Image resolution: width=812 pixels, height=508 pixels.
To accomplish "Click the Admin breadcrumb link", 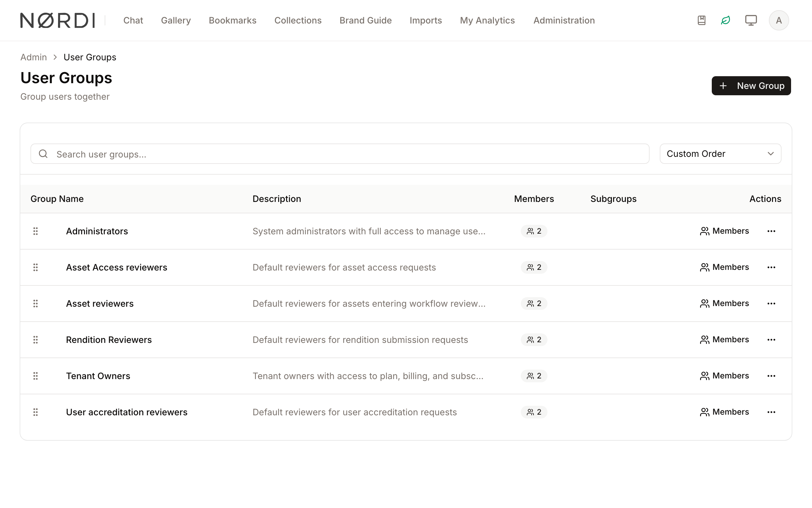I will [x=34, y=57].
